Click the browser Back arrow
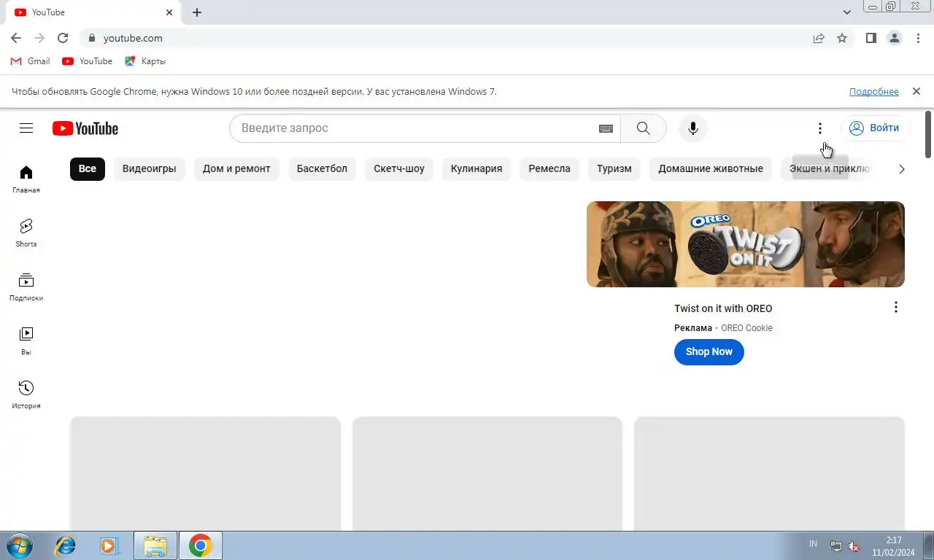The image size is (934, 560). [x=16, y=38]
